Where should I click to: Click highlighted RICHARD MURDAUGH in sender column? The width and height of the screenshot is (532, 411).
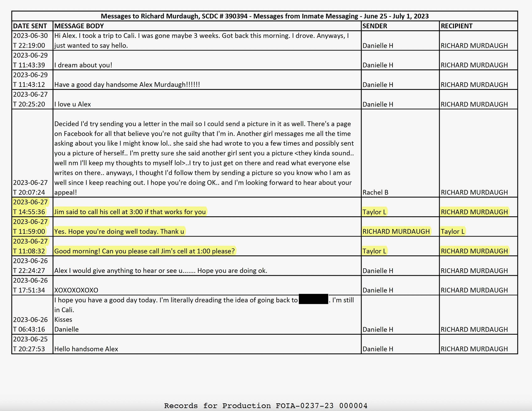396,231
